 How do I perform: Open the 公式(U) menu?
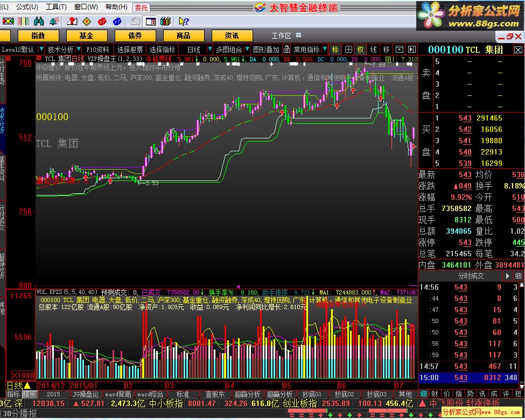pos(27,6)
